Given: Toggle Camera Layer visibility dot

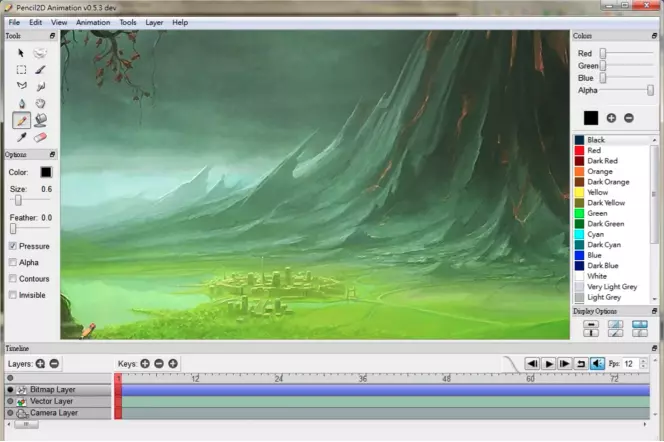Looking at the screenshot, I should point(11,413).
